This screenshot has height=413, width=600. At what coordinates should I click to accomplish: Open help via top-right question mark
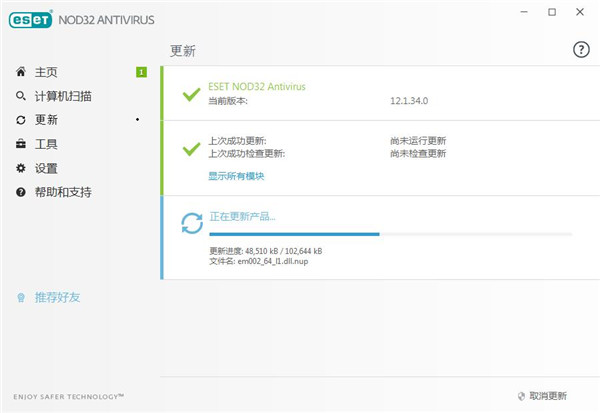tap(581, 50)
